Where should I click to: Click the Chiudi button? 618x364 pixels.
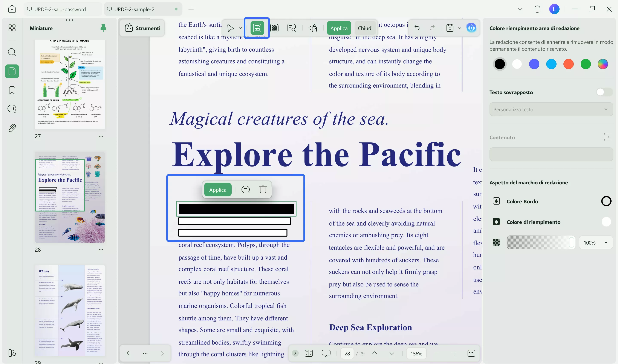click(365, 28)
